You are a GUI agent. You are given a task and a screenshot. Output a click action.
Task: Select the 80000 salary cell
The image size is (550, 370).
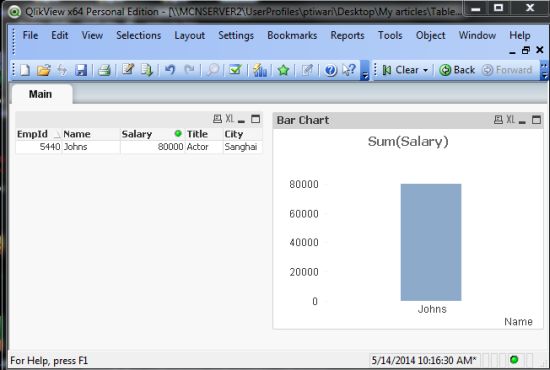pyautogui.click(x=153, y=147)
